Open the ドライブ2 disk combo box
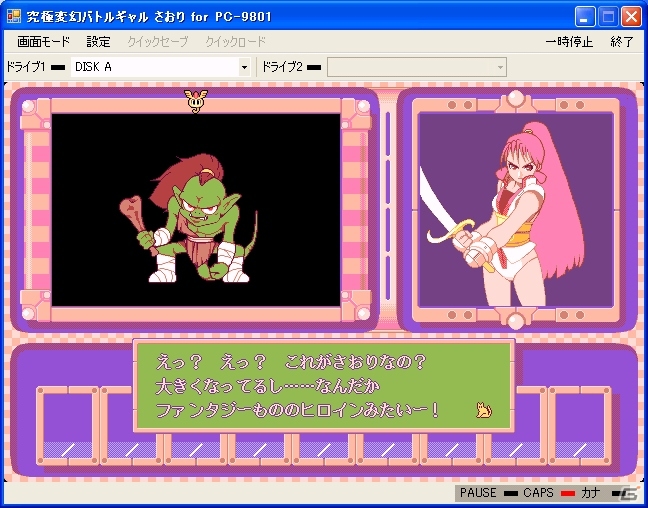 tap(417, 67)
